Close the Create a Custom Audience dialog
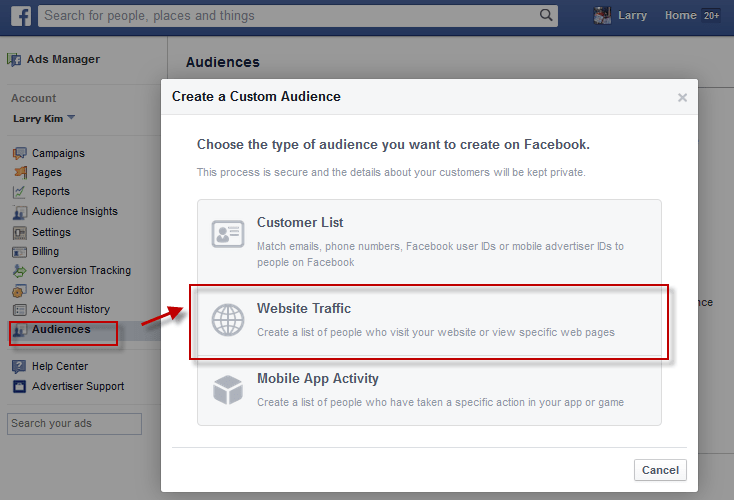Image resolution: width=734 pixels, height=500 pixels. click(682, 97)
